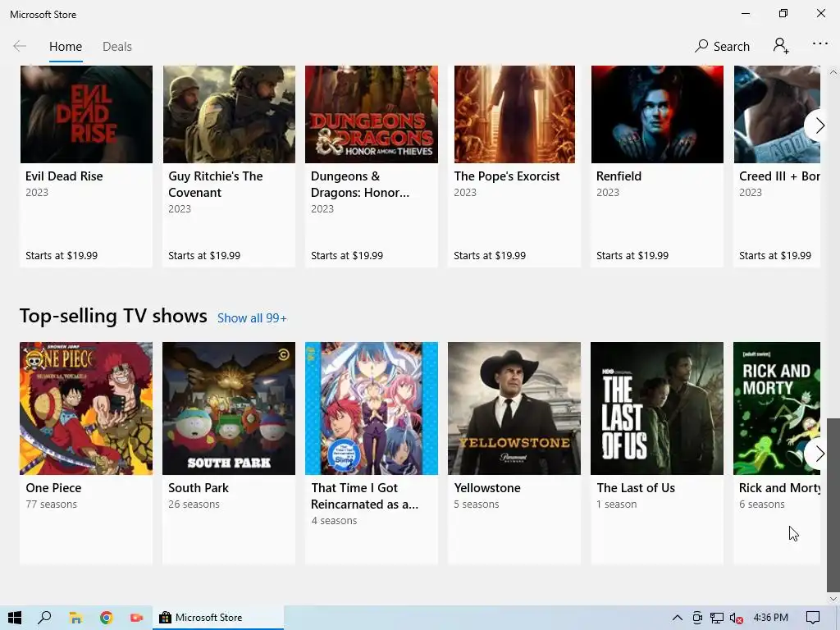The image size is (840, 630).
Task: Click the Meet Now tray icon
Action: click(x=697, y=618)
